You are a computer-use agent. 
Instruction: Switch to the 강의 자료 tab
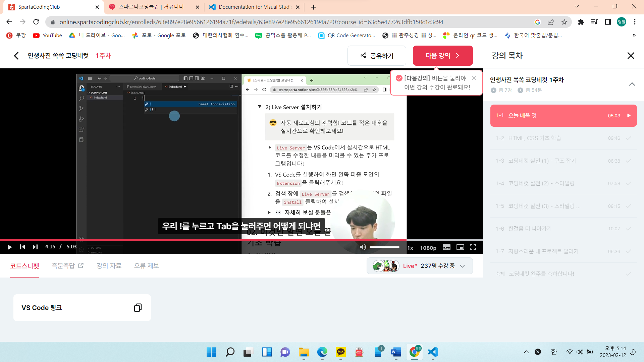(109, 266)
